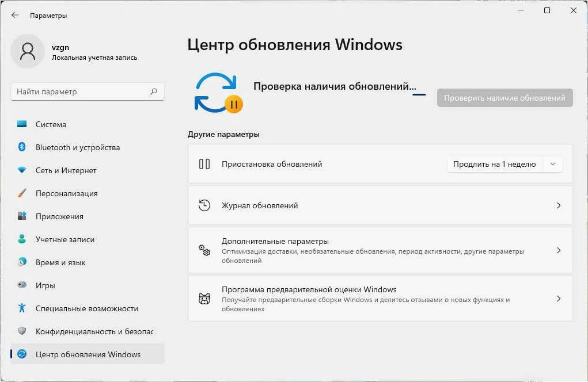Open Конфиденциальность и безопасность section

point(88,331)
